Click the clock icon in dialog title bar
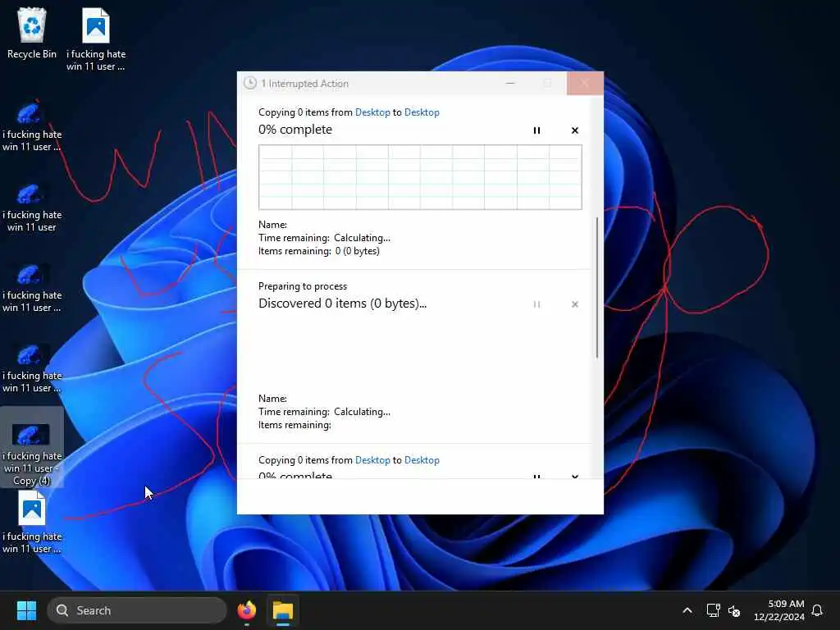This screenshot has width=840, height=630. 249,83
